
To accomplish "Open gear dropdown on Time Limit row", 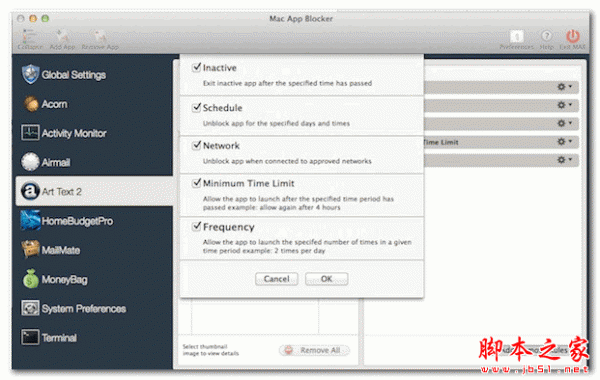I will (564, 142).
